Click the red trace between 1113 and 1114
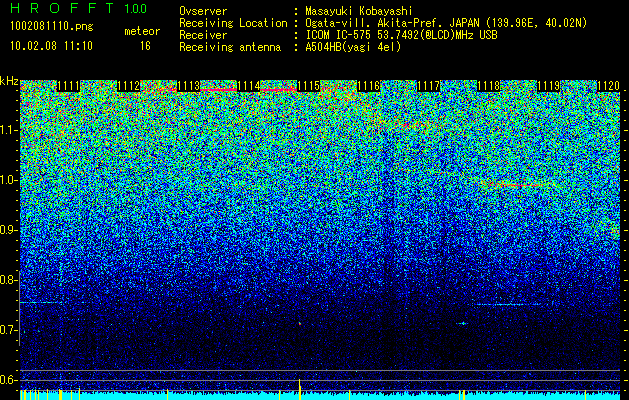629x400 pixels. coord(218,90)
